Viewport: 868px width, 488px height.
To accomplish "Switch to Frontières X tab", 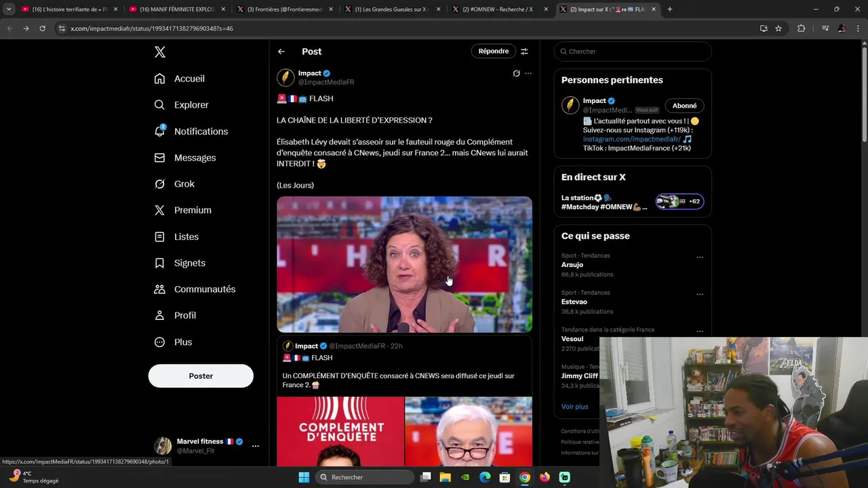I will (x=283, y=9).
